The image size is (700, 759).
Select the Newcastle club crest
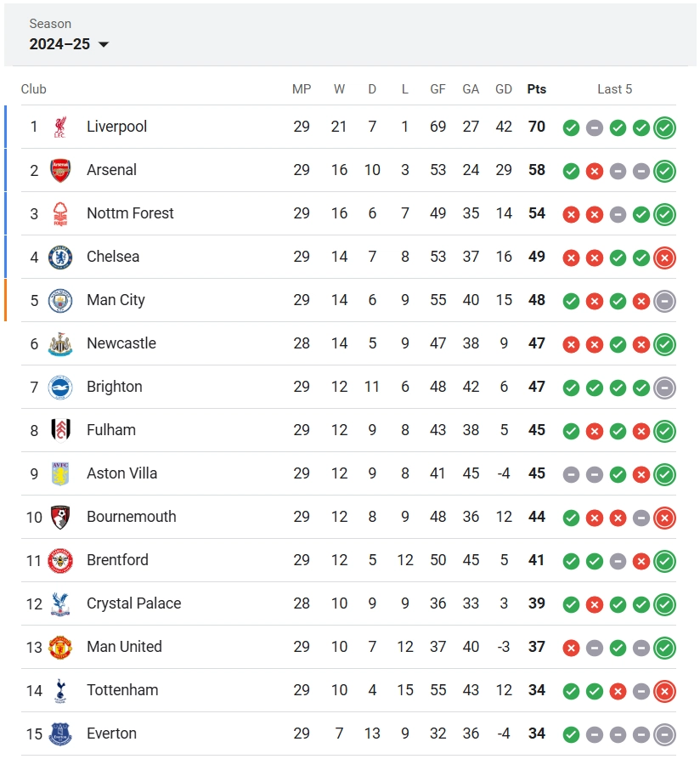tap(60, 343)
